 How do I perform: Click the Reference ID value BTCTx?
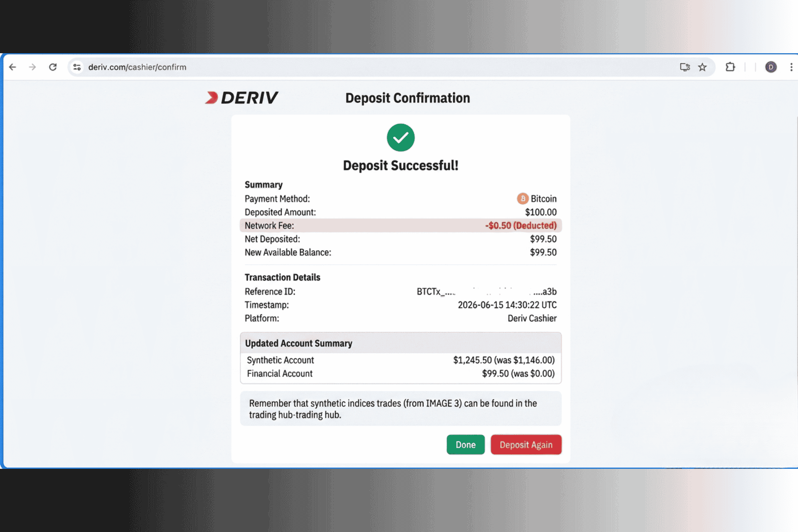click(487, 292)
